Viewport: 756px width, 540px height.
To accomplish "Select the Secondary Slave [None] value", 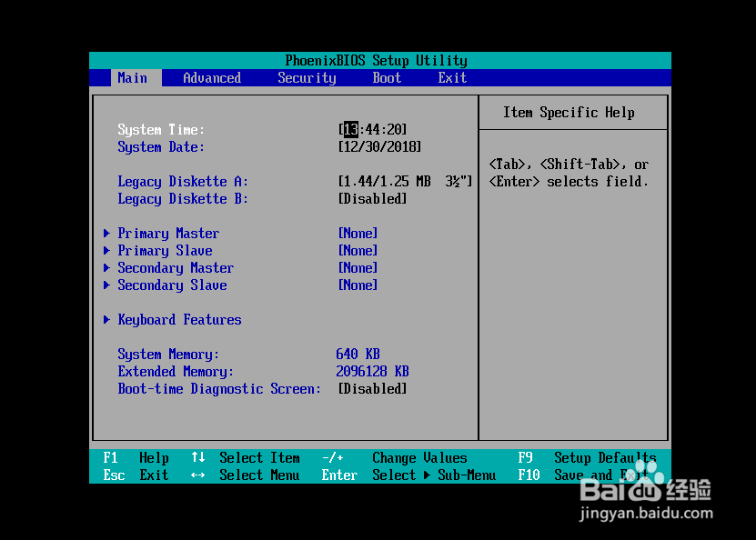I will (x=358, y=285).
